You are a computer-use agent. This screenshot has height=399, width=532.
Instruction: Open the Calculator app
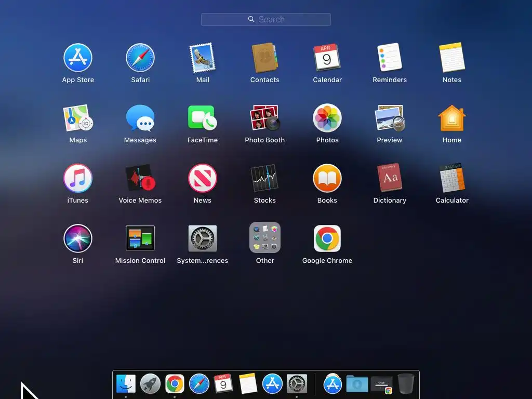(x=452, y=178)
